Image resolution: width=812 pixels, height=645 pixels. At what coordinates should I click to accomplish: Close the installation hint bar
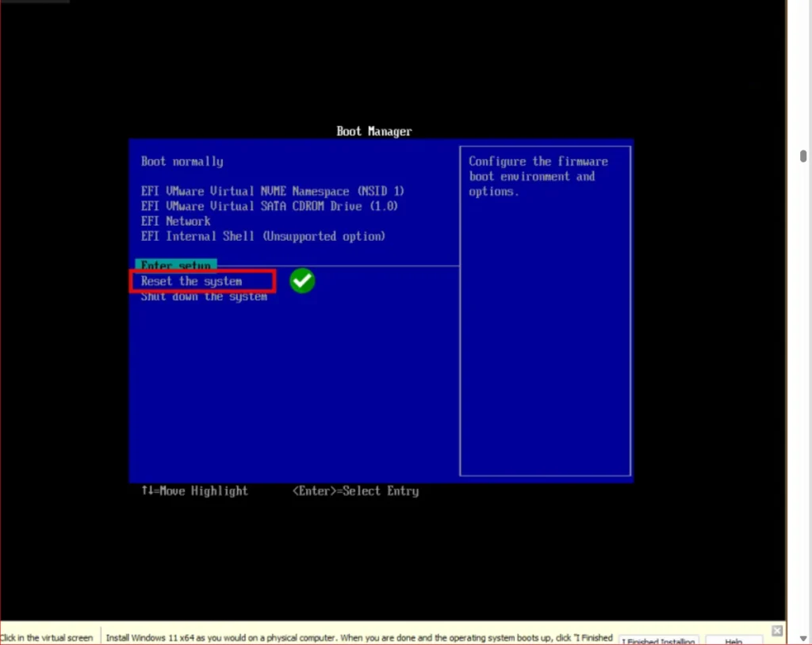click(x=777, y=630)
